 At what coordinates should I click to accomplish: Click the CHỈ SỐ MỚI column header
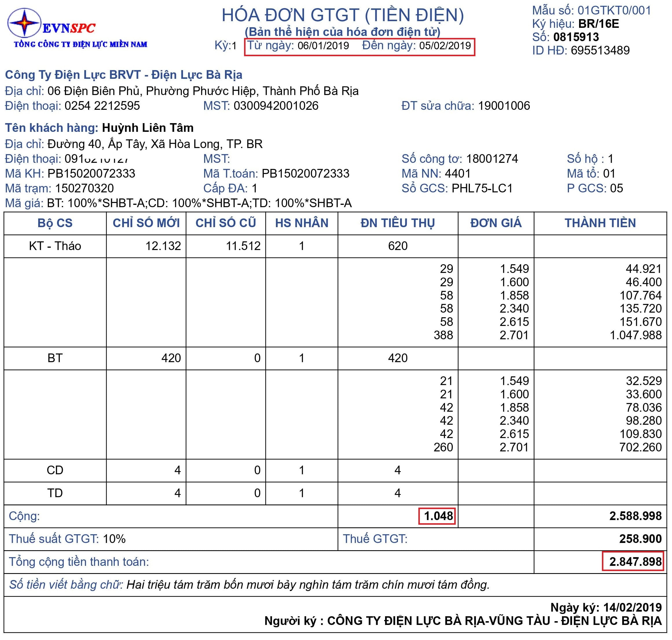coord(146,223)
